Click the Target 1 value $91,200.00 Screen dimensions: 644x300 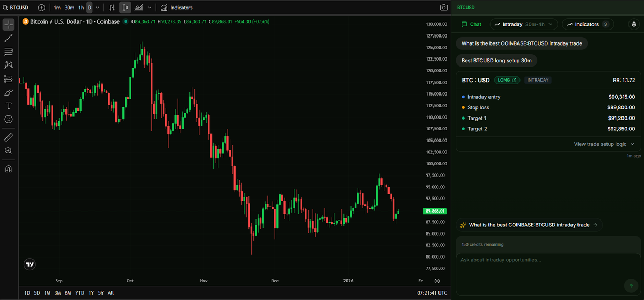click(621, 118)
